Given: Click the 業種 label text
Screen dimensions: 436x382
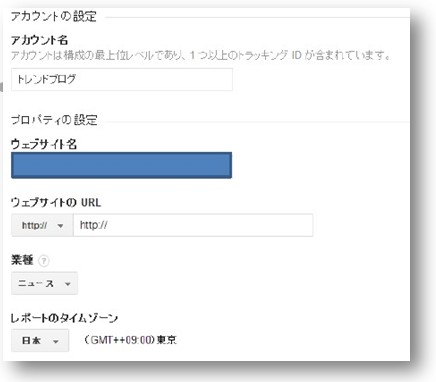Looking at the screenshot, I should pyautogui.click(x=22, y=260).
